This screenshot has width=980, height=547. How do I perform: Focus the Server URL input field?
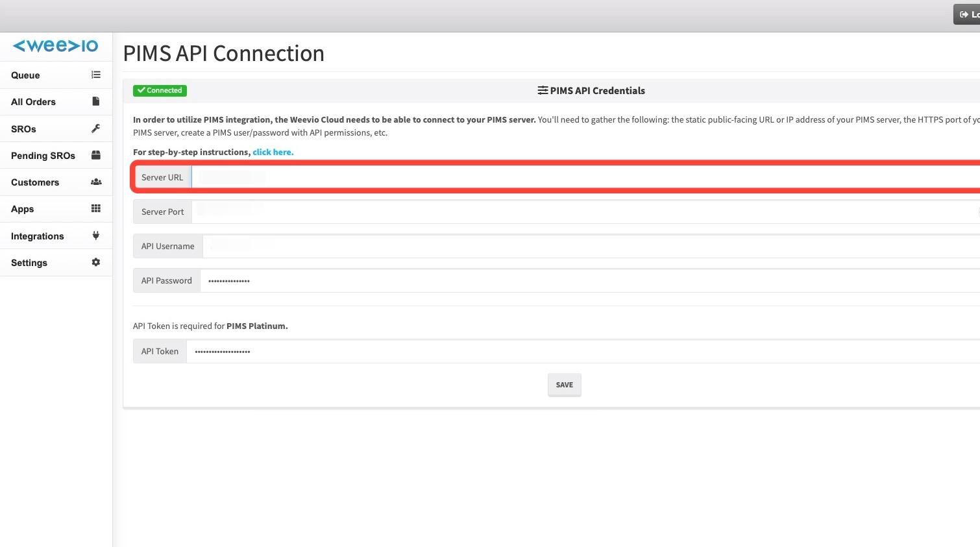pos(585,177)
